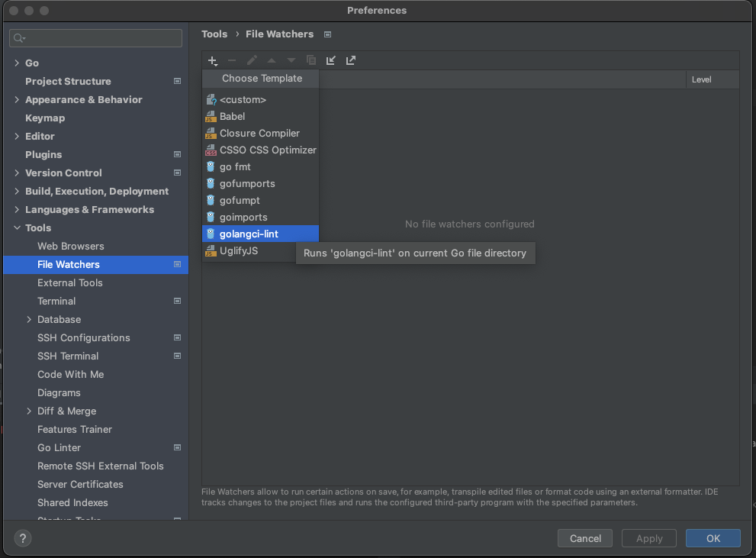Select File Watchers in the sidebar
Image resolution: width=756 pixels, height=558 pixels.
click(x=96, y=264)
